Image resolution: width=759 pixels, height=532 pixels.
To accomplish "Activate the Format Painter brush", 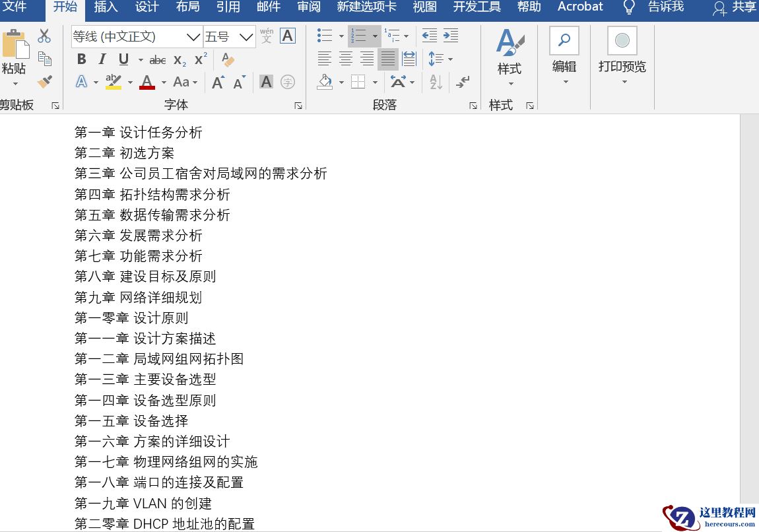I will [x=44, y=81].
